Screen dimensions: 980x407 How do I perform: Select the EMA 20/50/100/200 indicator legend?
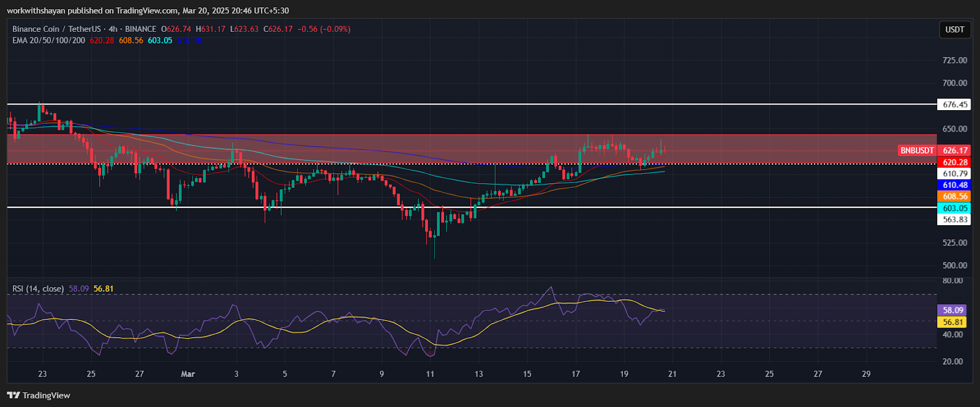point(49,40)
